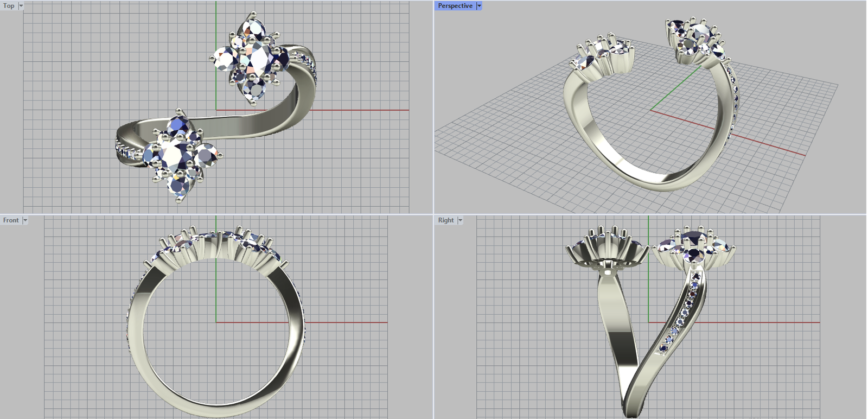Screen dimensions: 868x419
Task: Expand the Perspective viewport menu arrow
Action: (479, 6)
